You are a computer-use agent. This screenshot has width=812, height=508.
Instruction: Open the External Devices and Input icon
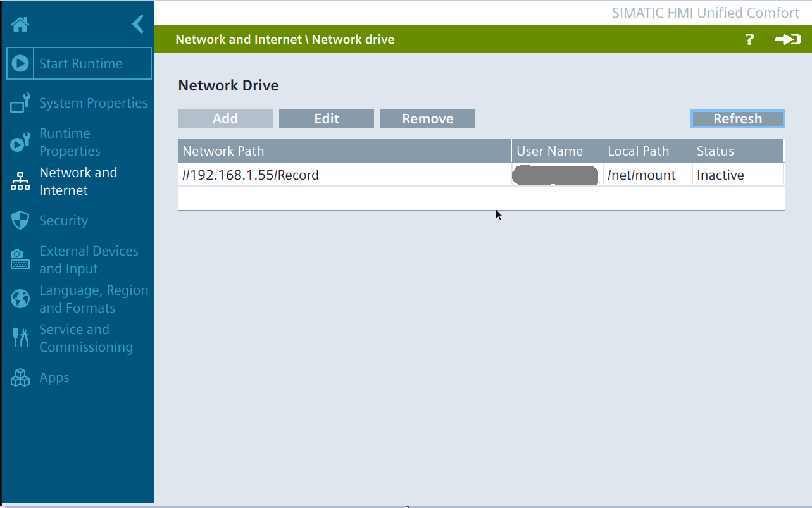[x=20, y=259]
